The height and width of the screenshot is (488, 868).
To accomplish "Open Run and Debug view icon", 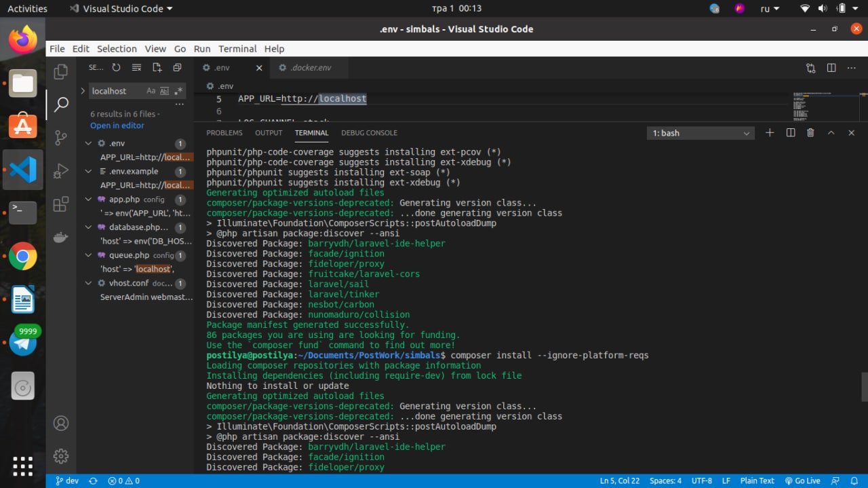I will [x=61, y=171].
